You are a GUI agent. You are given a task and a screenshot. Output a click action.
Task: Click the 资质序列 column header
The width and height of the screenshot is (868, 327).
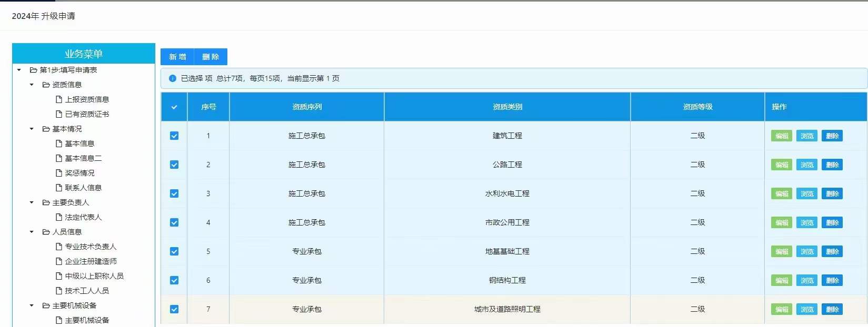[307, 107]
